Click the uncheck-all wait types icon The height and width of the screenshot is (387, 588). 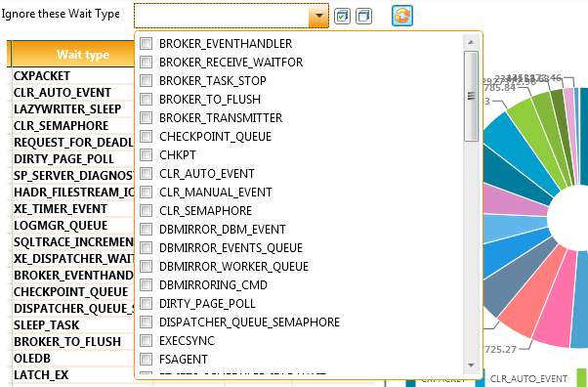point(363,16)
